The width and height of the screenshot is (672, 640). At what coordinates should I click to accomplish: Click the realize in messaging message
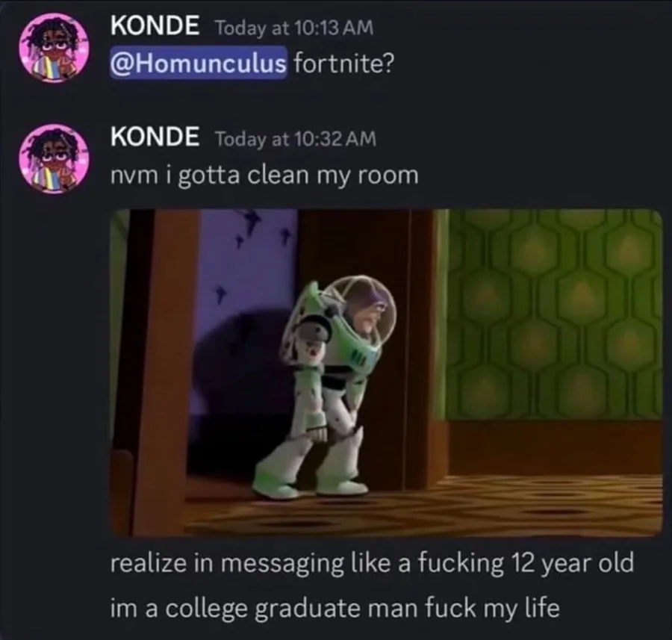point(372,563)
